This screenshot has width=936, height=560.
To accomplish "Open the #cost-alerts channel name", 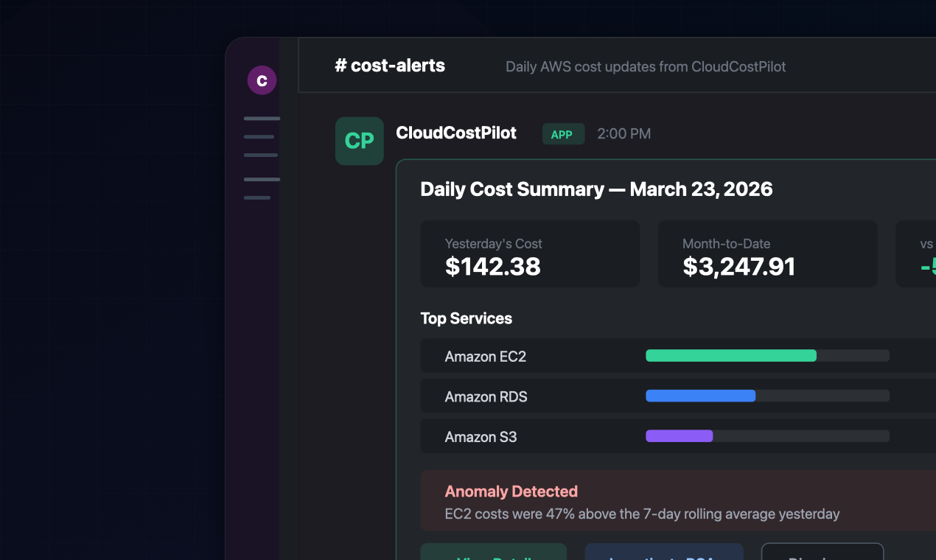I will pyautogui.click(x=390, y=66).
